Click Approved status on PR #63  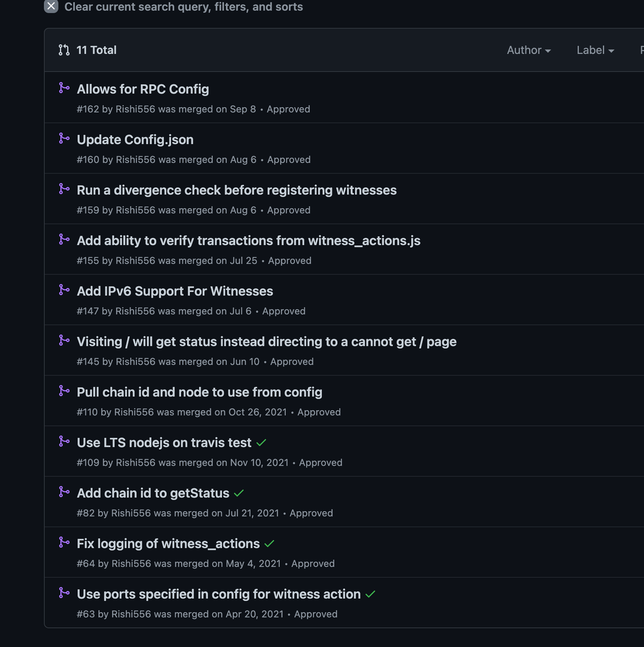click(316, 614)
